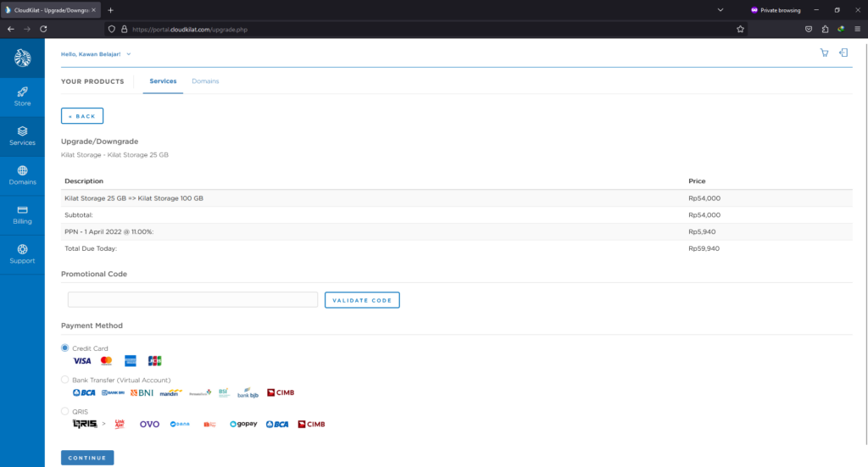This screenshot has width=868, height=467.
Task: Open the Services sidebar item
Action: tap(22, 136)
